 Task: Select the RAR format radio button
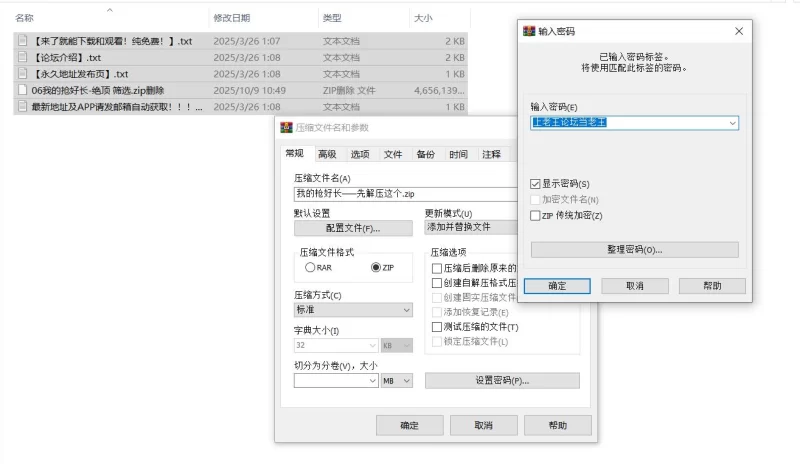click(310, 268)
